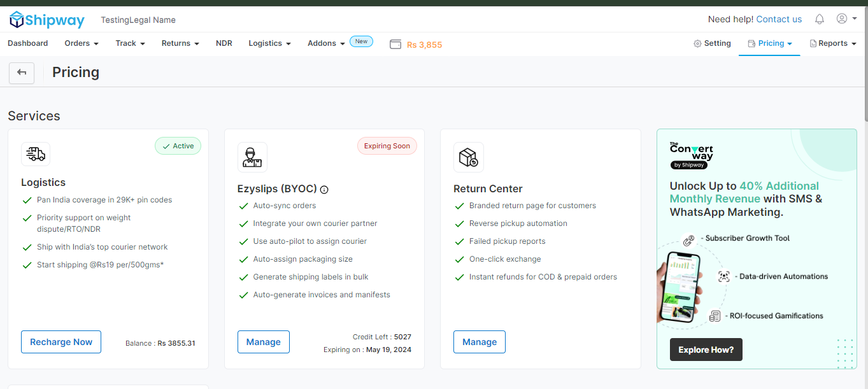Screen dimensions: 868x389
Task: Click the Logistics truck icon
Action: (x=36, y=154)
